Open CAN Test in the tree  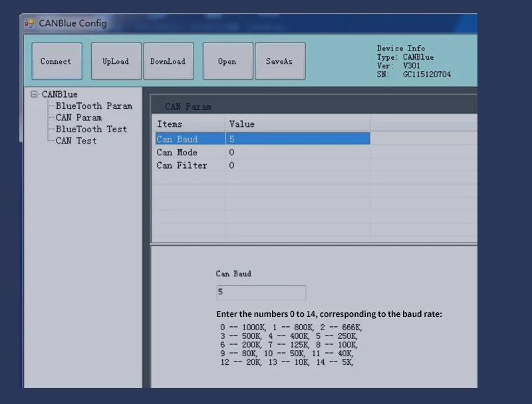pyautogui.click(x=76, y=141)
